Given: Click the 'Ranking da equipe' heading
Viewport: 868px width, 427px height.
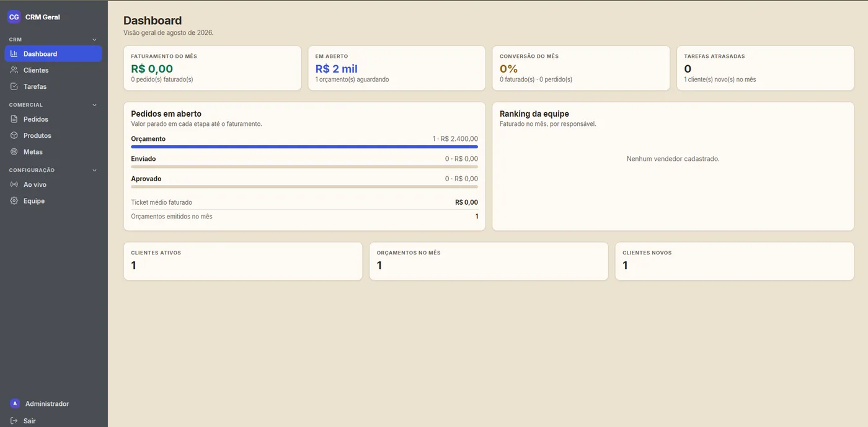Looking at the screenshot, I should click(x=534, y=114).
